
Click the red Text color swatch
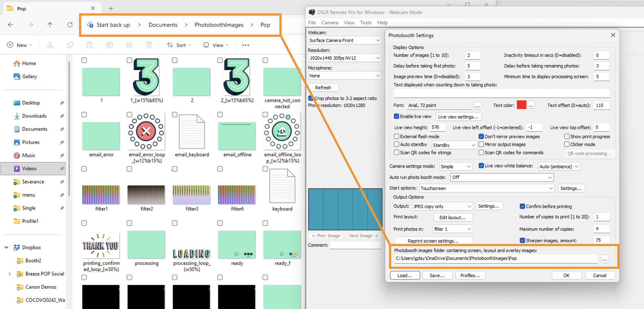coord(521,105)
